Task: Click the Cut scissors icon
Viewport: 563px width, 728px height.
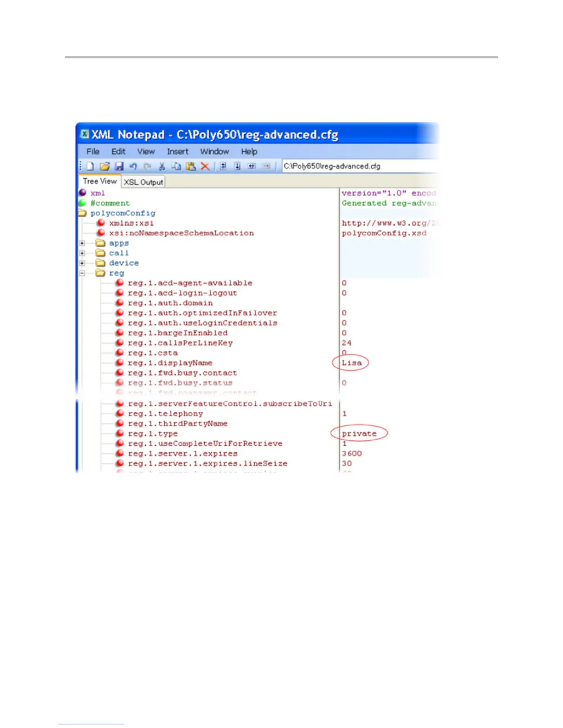Action: 161,166
